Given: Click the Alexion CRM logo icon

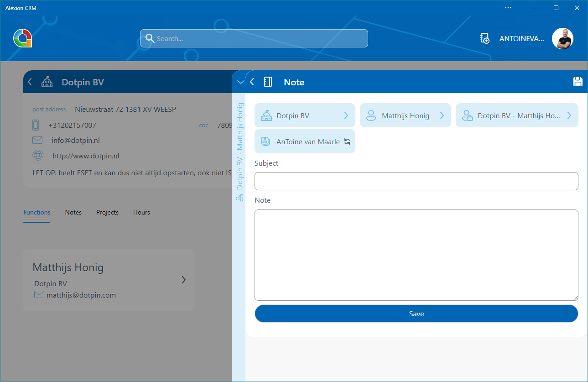Looking at the screenshot, I should tap(22, 38).
